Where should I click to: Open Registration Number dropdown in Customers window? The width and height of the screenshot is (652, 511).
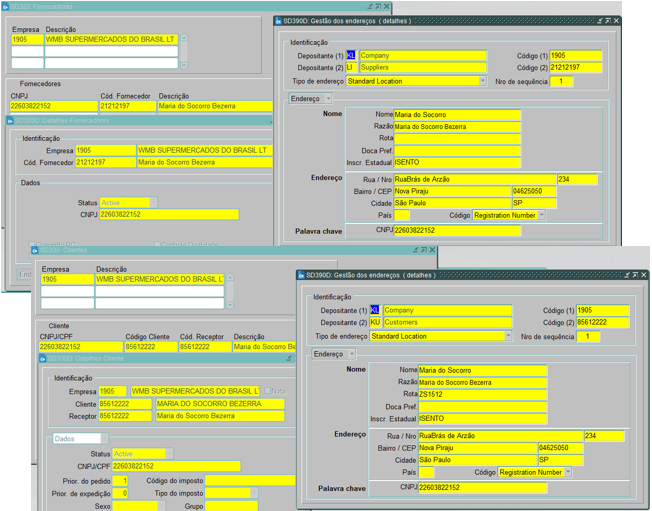click(568, 472)
